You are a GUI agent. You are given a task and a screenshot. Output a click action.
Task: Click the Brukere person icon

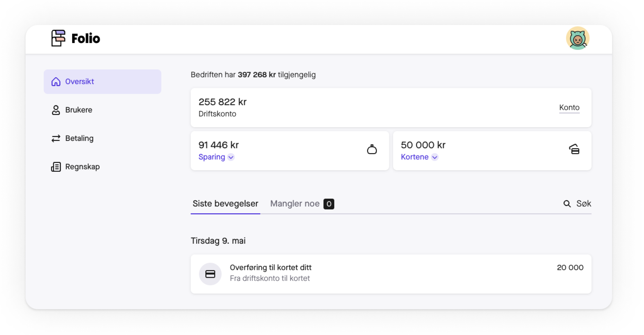click(x=56, y=110)
